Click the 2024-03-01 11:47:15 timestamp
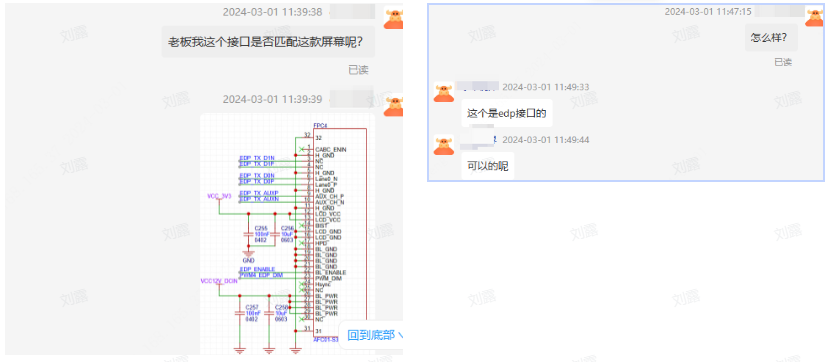This screenshot has width=830, height=362. [x=708, y=12]
